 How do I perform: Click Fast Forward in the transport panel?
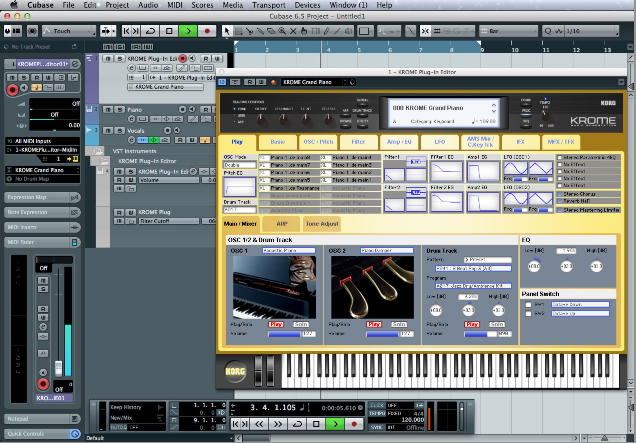[x=278, y=424]
